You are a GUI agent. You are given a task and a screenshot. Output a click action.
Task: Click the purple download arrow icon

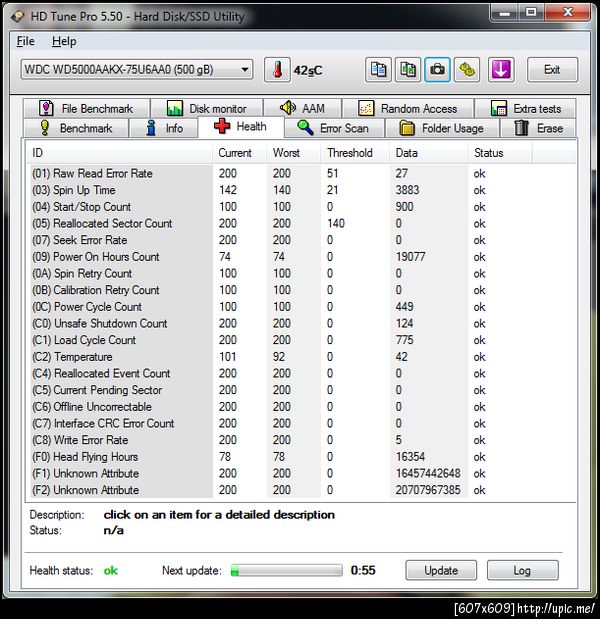(x=501, y=70)
